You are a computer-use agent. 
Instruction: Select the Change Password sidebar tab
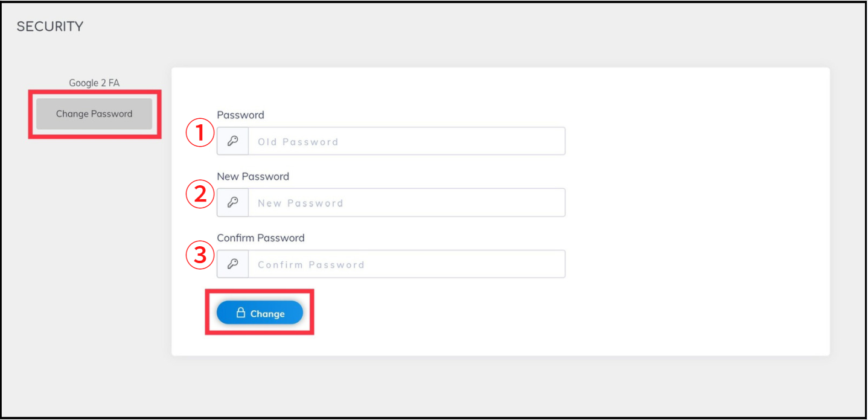94,113
